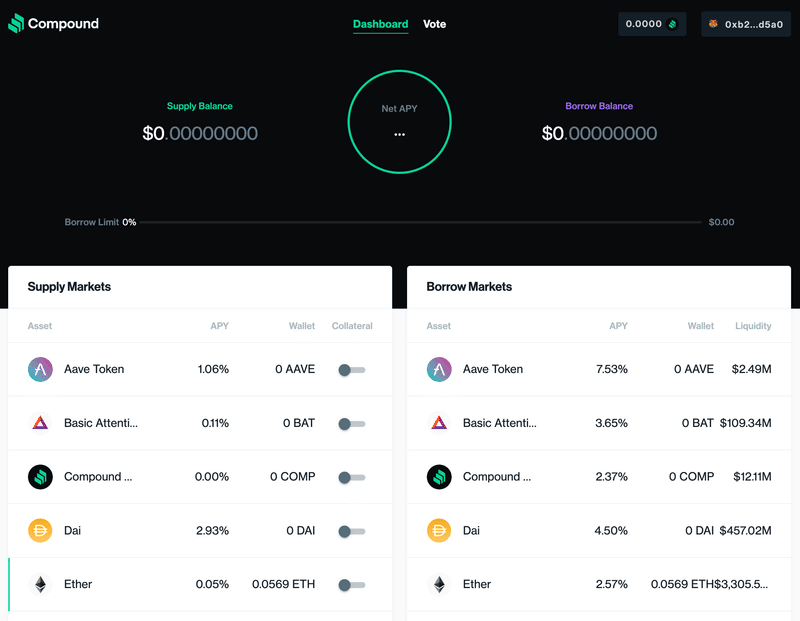Click $109.34M liquidity value
This screenshot has width=800, height=621.
(x=745, y=423)
